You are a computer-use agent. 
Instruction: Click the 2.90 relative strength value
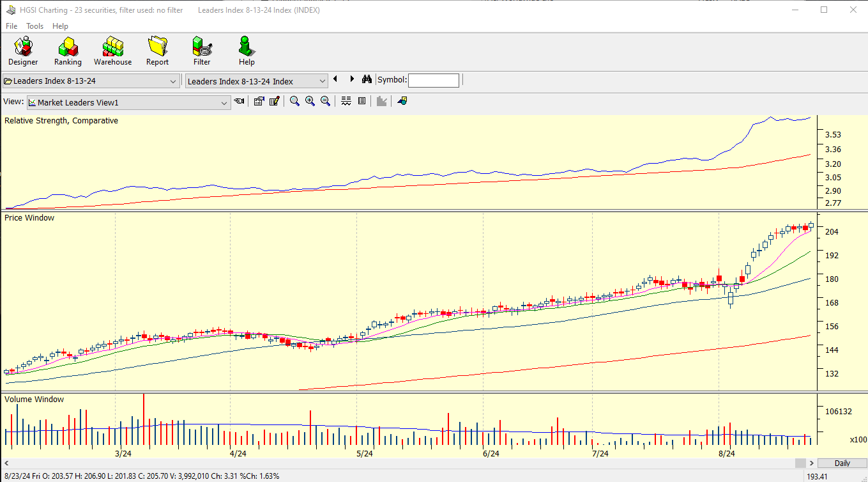[833, 190]
